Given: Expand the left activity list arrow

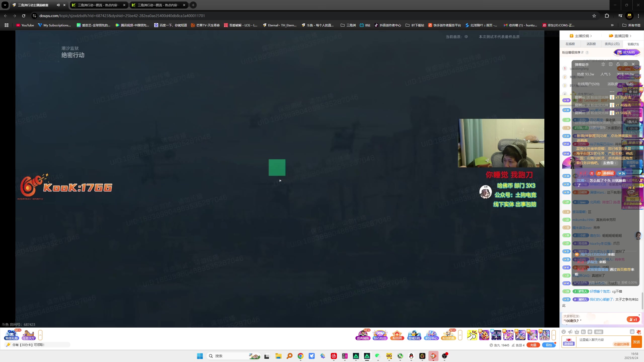Looking at the screenshot, I should point(40,335).
